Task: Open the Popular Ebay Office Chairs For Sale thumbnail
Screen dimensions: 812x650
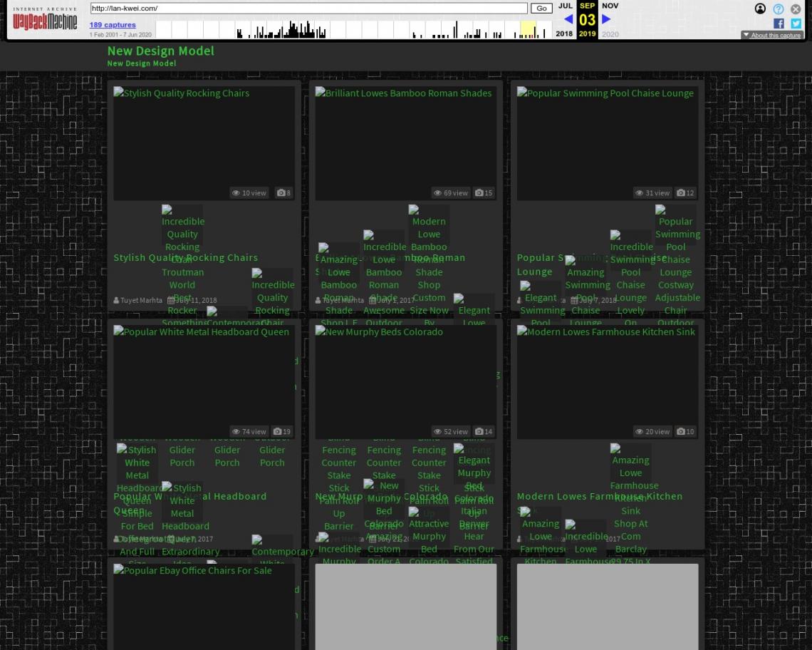Action: (204, 607)
